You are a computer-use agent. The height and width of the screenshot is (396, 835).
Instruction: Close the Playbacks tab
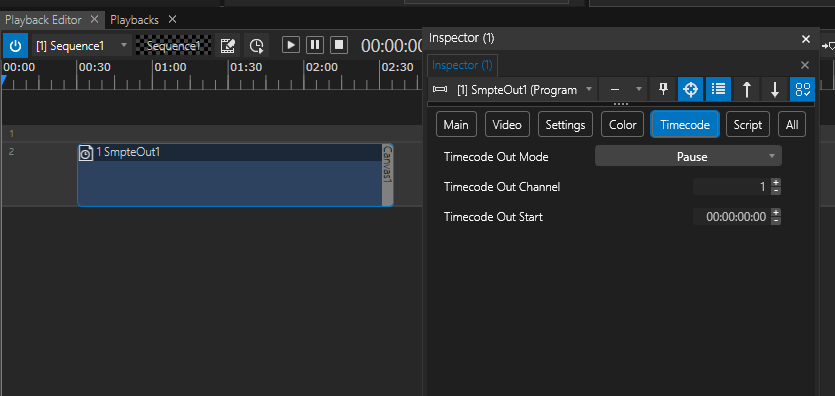click(x=172, y=20)
